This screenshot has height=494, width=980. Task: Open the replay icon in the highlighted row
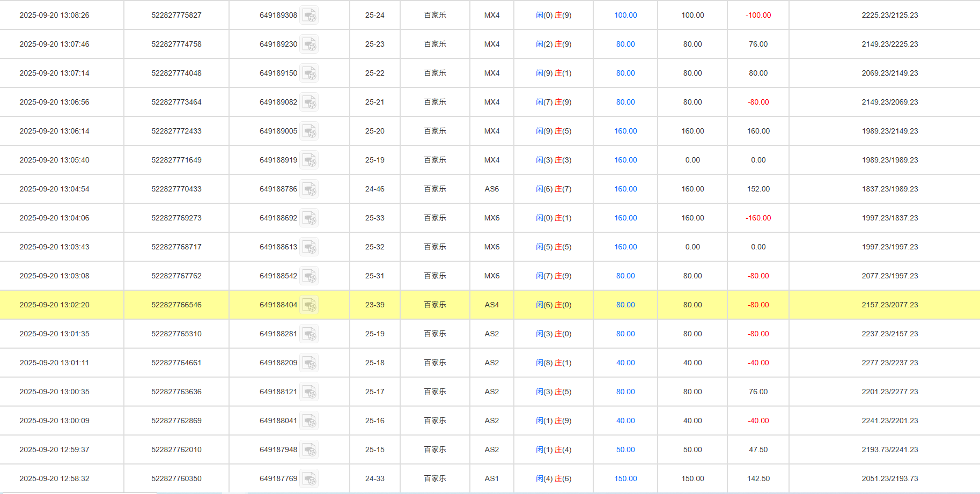point(310,305)
